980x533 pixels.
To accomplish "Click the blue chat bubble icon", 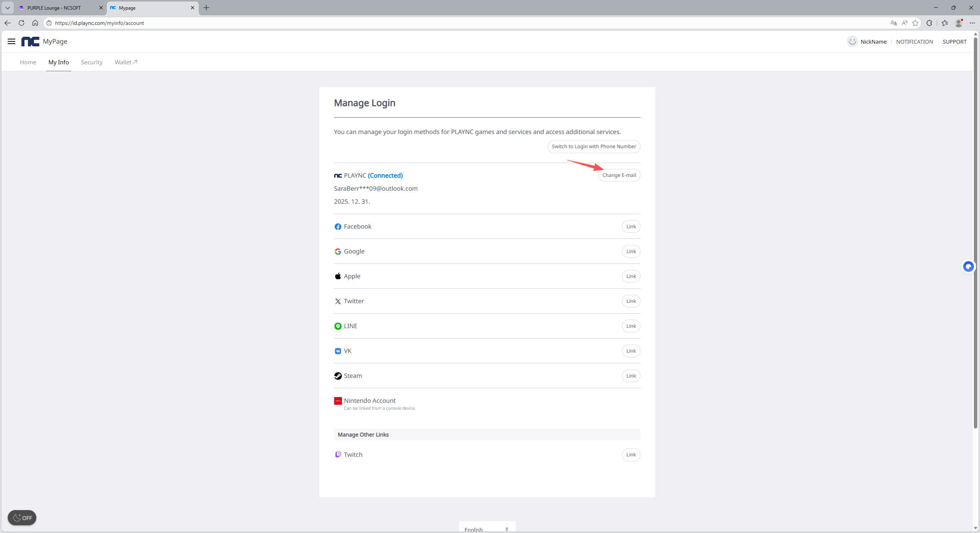I will [968, 266].
